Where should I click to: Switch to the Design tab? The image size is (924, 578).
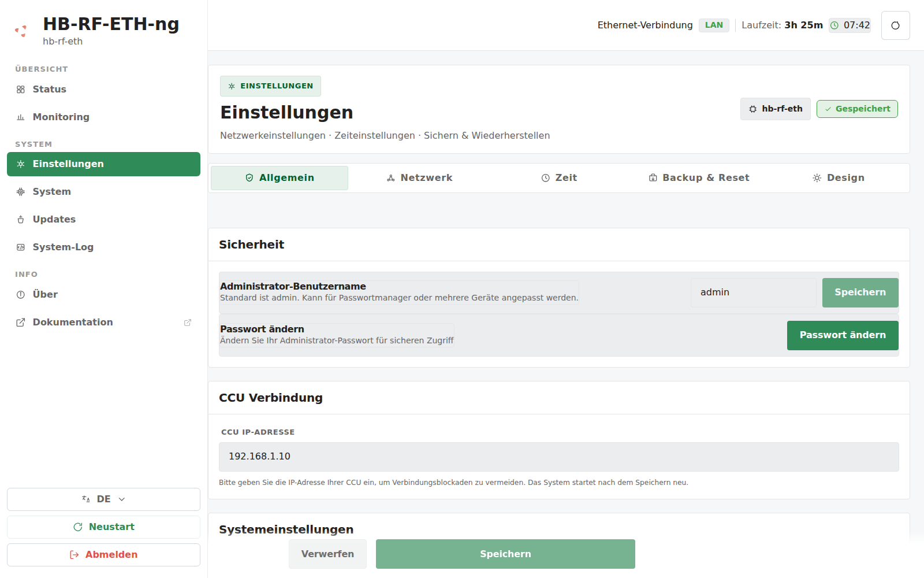coord(838,178)
